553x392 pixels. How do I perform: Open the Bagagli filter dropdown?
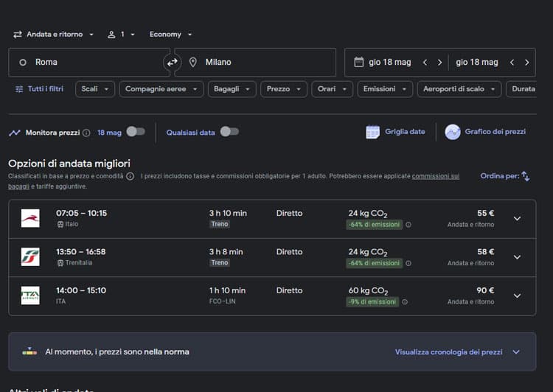(232, 89)
